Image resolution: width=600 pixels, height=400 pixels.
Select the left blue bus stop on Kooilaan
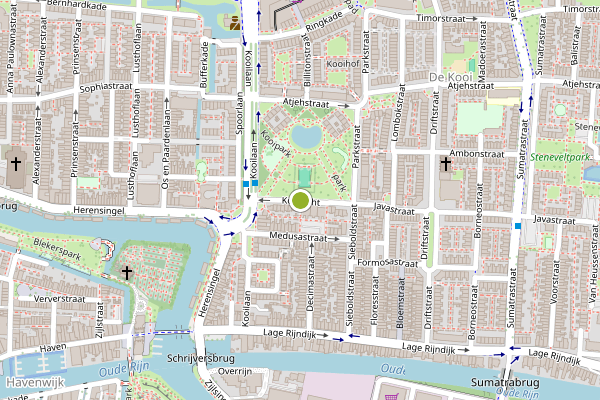[x=246, y=184]
